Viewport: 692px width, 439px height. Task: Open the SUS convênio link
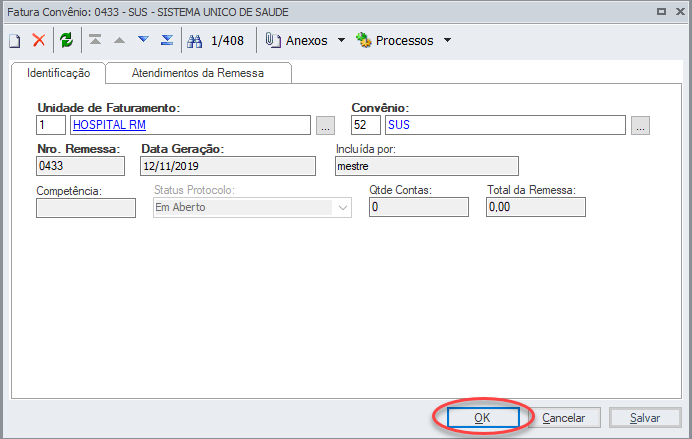pyautogui.click(x=399, y=125)
